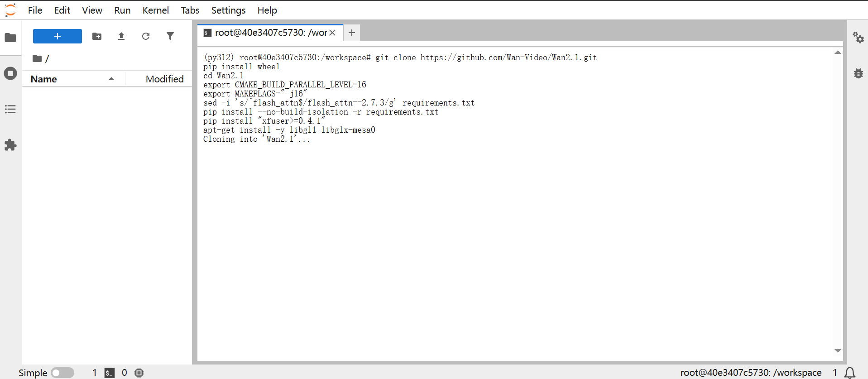Click the terminal scrollbar up arrow

click(x=838, y=53)
